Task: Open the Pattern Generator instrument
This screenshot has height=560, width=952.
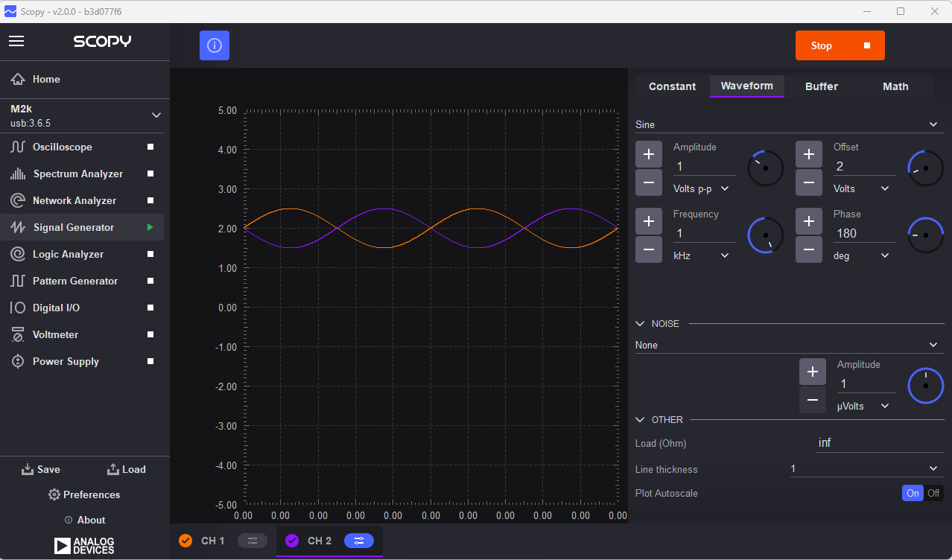Action: click(82, 281)
